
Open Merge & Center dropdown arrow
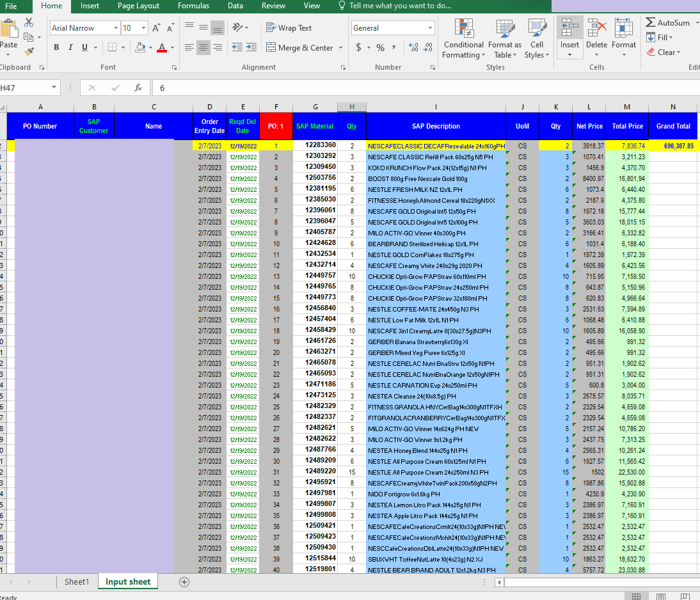point(340,47)
